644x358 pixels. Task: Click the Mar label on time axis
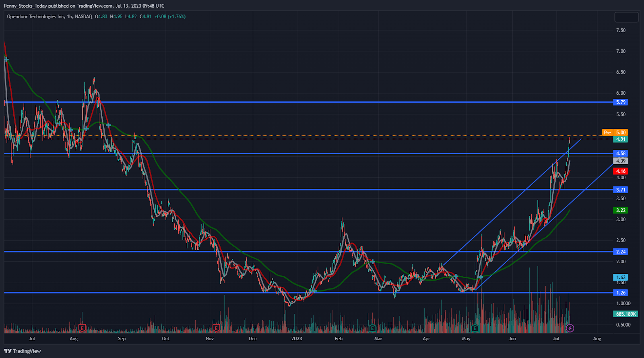378,339
